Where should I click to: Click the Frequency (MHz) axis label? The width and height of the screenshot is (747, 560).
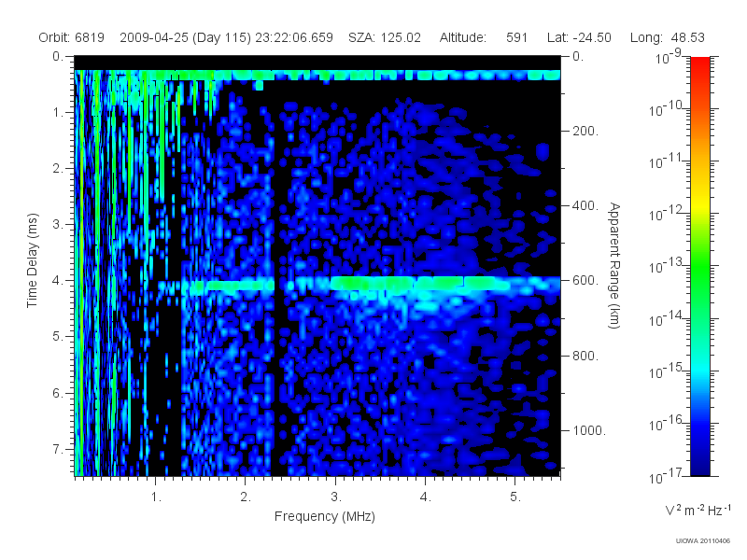click(x=325, y=516)
